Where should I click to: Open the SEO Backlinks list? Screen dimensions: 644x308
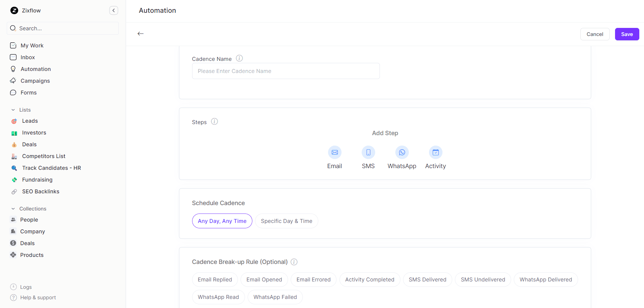(x=40, y=191)
